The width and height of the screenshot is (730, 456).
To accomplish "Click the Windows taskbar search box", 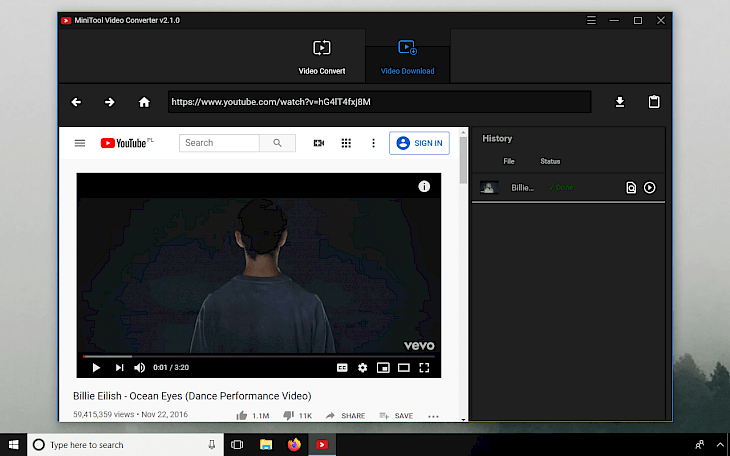I will 126,444.
